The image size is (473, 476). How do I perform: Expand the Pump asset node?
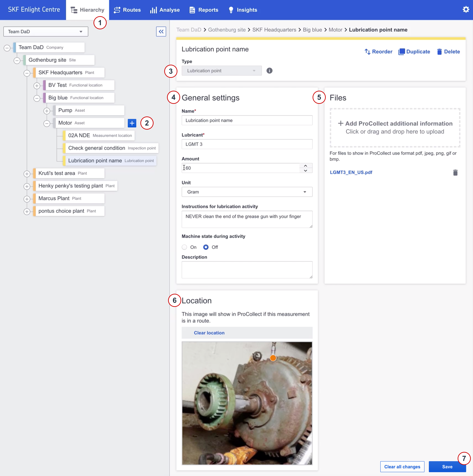(x=47, y=111)
